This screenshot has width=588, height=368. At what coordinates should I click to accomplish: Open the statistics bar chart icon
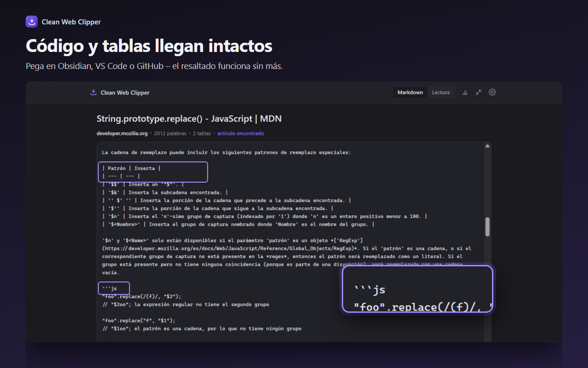[465, 92]
